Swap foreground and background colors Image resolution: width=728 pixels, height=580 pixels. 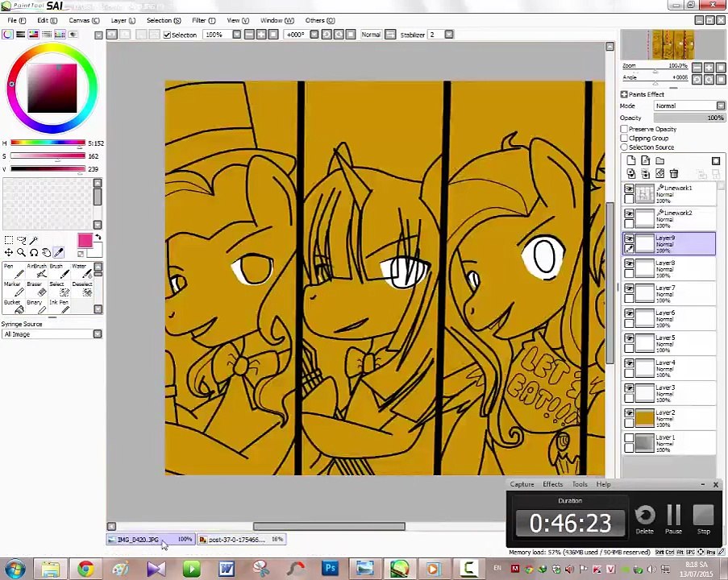coord(98,238)
